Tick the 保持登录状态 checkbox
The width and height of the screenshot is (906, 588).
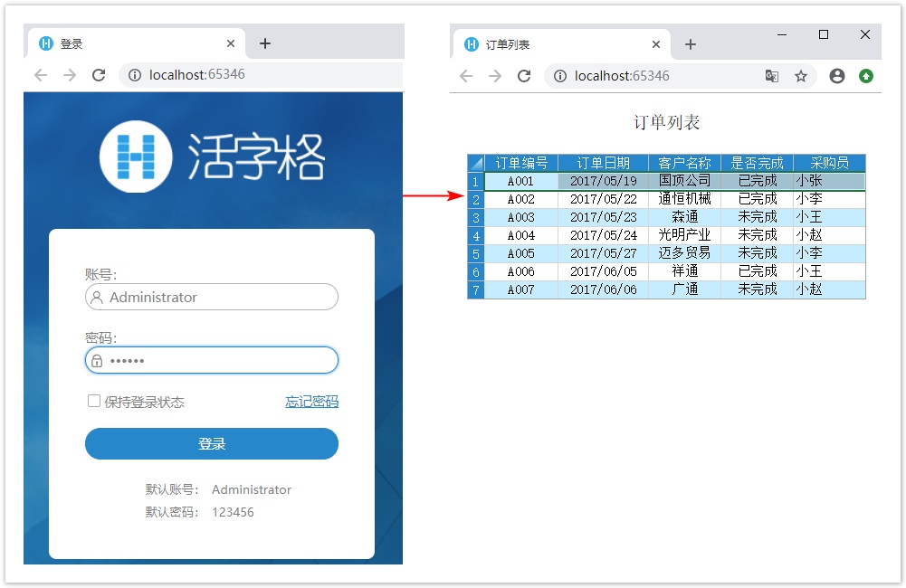point(93,401)
